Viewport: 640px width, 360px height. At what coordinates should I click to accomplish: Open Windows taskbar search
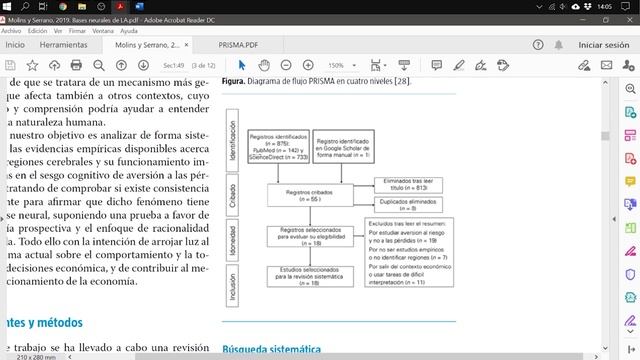tap(25, 6)
